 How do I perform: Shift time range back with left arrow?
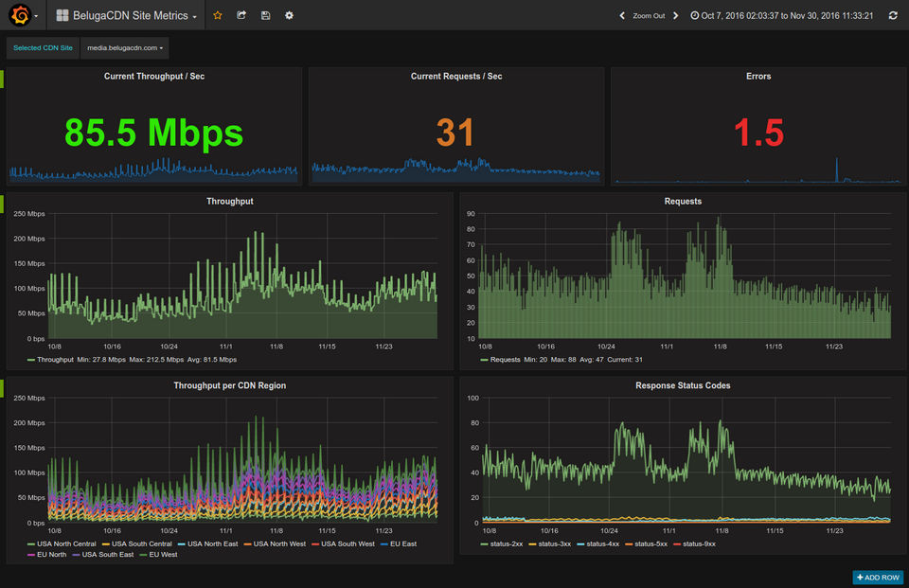pyautogui.click(x=622, y=15)
